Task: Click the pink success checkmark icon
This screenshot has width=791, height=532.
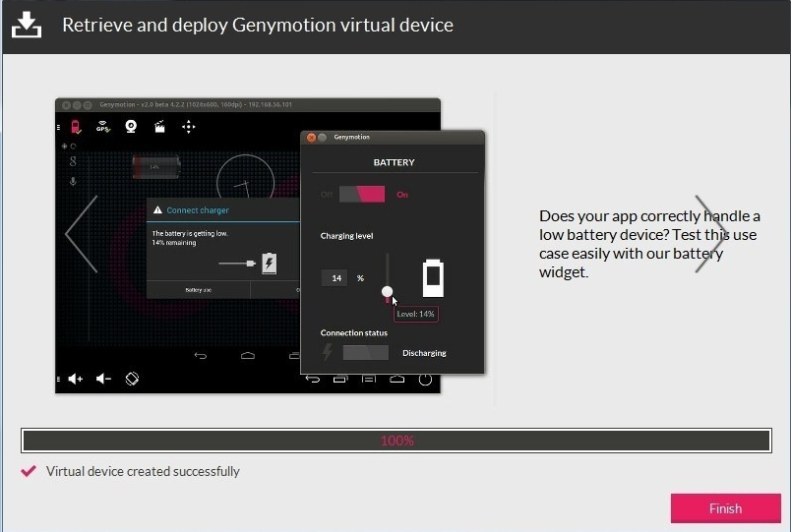Action: [29, 471]
